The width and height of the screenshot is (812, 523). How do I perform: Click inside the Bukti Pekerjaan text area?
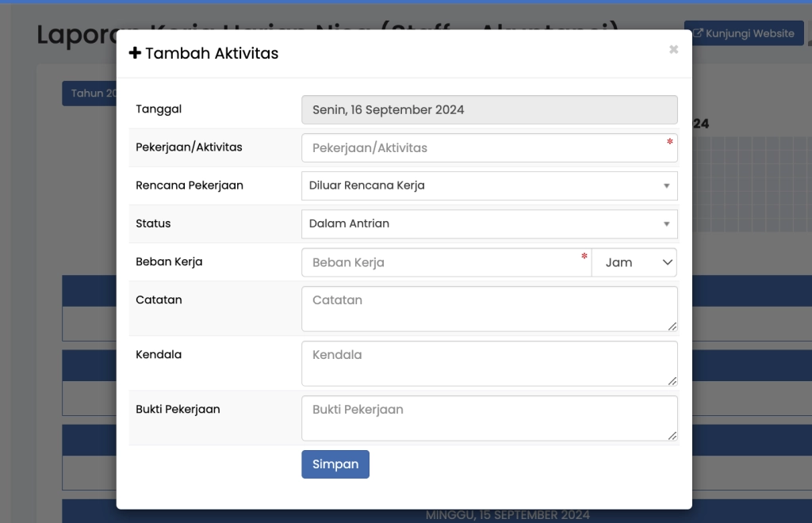pos(489,418)
